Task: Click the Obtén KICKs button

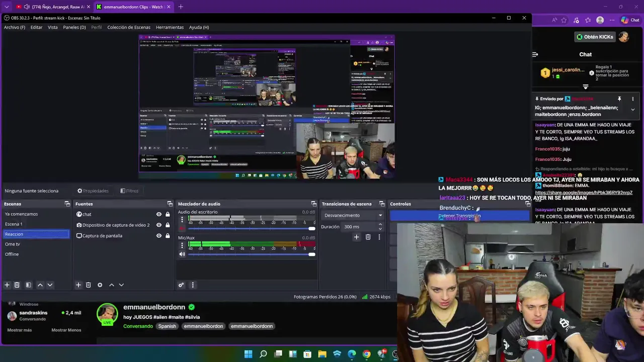Action: coord(595,37)
